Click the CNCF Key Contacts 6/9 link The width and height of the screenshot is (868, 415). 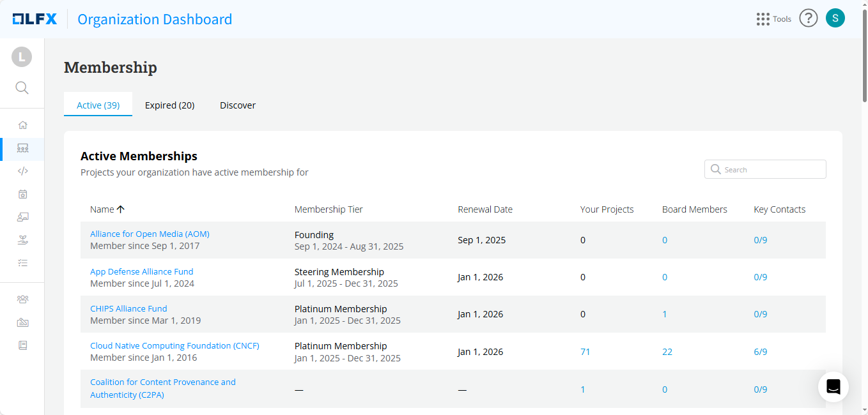pos(760,352)
